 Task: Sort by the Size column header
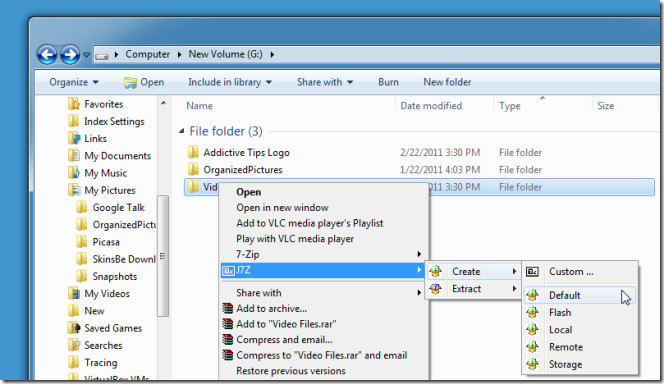(606, 106)
